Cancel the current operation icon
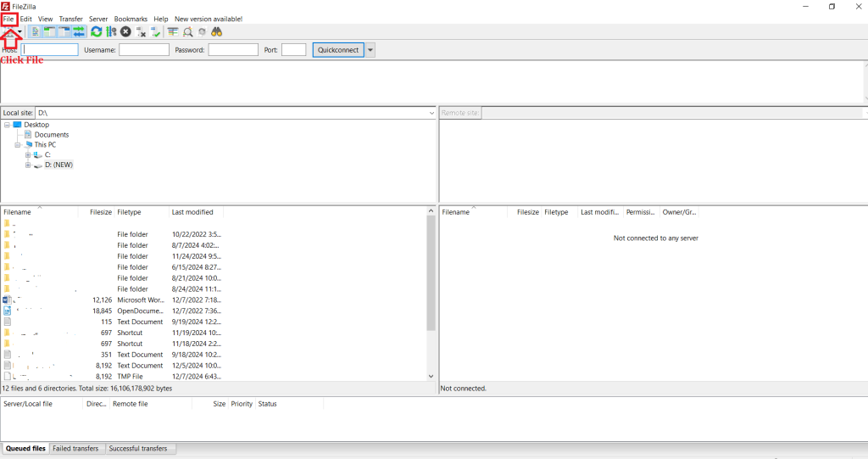This screenshot has height=459, width=868. tap(125, 32)
